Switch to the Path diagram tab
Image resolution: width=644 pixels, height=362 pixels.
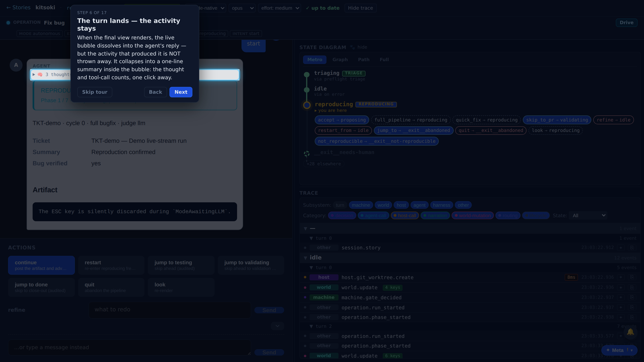click(x=363, y=60)
